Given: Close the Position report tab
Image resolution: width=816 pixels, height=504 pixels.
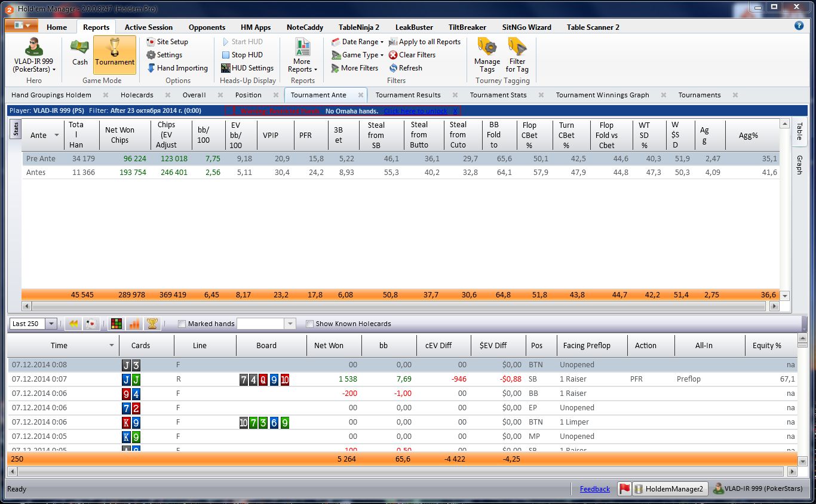Looking at the screenshot, I should tap(276, 95).
